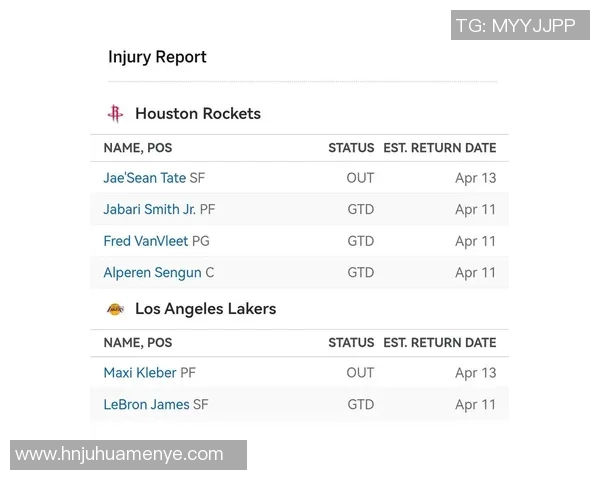Click the Los Angeles Lakers heading
This screenshot has height=480, width=600.
click(x=205, y=309)
